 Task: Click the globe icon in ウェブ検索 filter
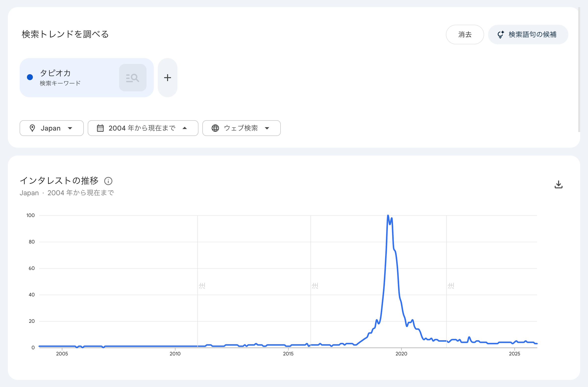point(215,128)
